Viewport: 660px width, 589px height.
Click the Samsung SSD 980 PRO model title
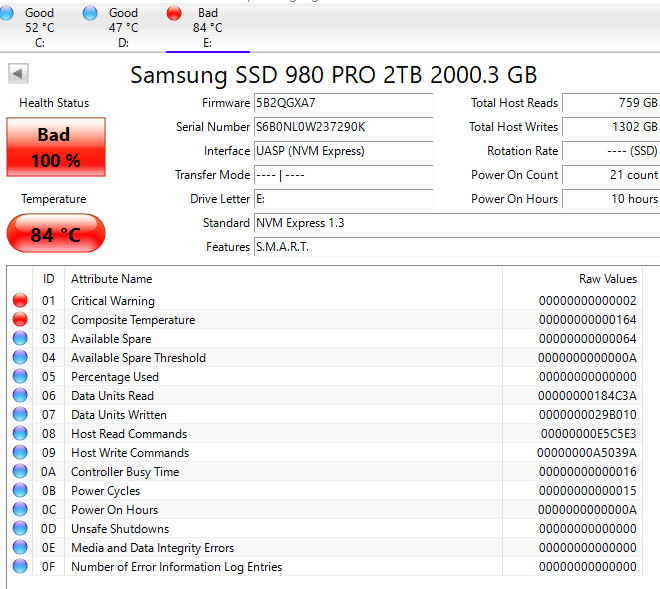[x=333, y=75]
